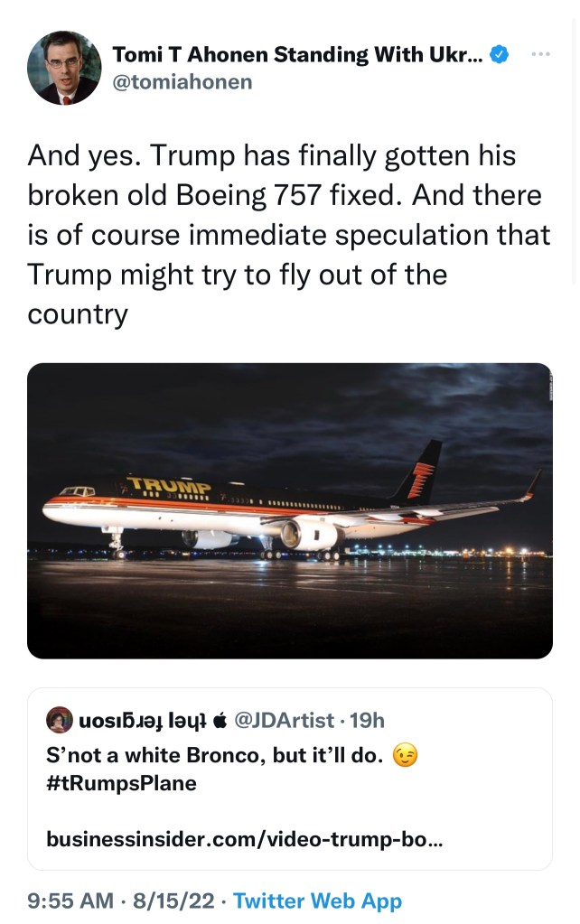Select the tweet text about the Boeing 757
580x924 pixels.
coord(289,235)
